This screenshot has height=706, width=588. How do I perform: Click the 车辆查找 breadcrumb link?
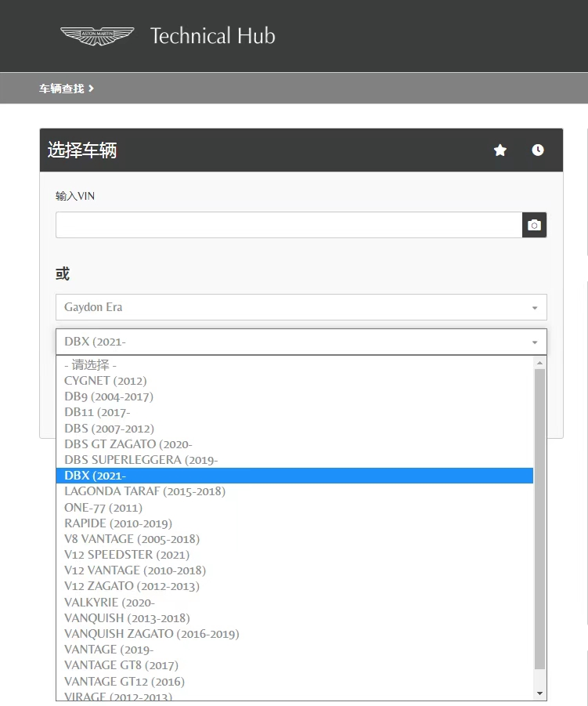[x=62, y=89]
